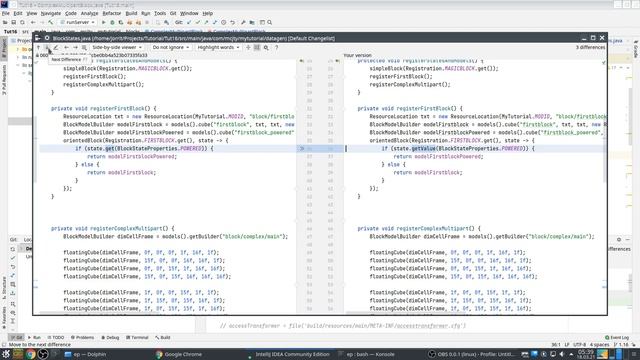640x360 pixels.
Task: Open the Terminal tool window tab
Action: [x=137, y=338]
